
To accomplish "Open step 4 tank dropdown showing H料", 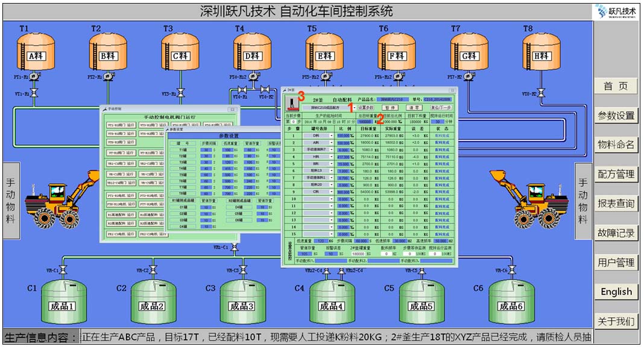I will 318,157.
